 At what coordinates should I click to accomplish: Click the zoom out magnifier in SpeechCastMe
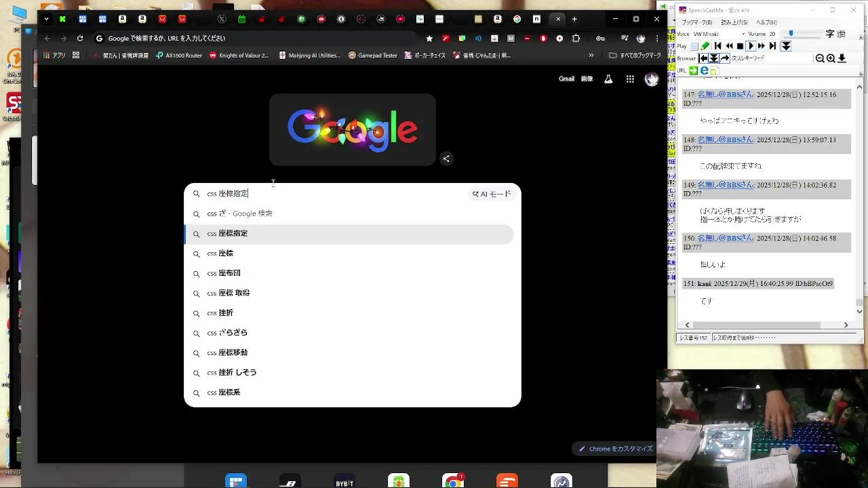pos(820,58)
